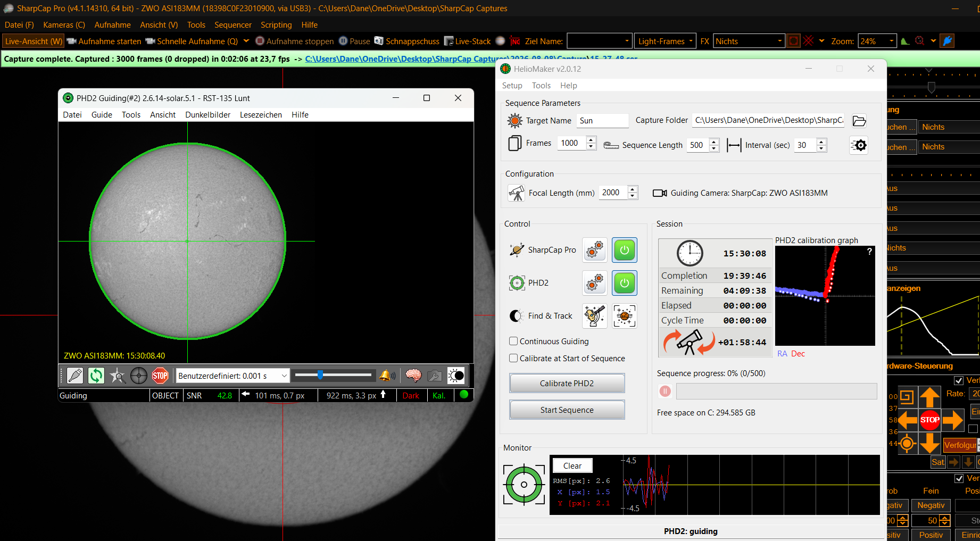Open the capture file path link in SharpCap notification
Screen dimensions: 980x541
tap(471, 59)
